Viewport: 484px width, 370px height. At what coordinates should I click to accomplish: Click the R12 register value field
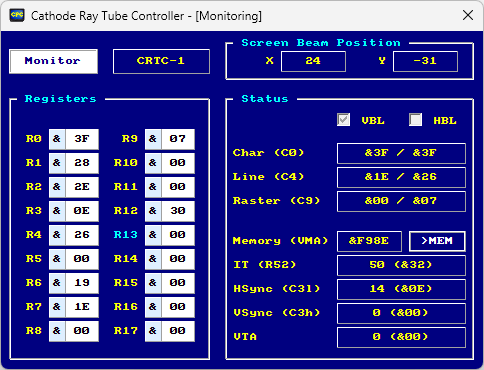pos(178,211)
